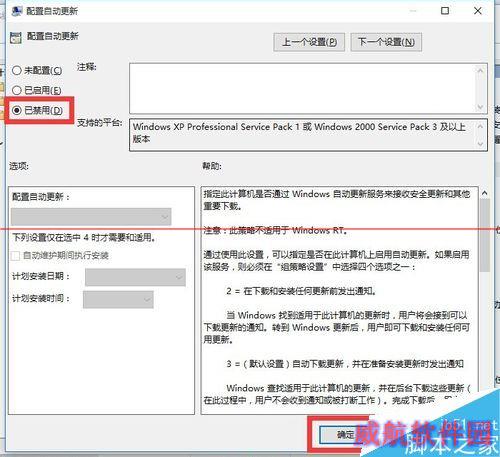Click the 配置自动更新 policy setting icon
The image size is (500, 457).
(16, 37)
